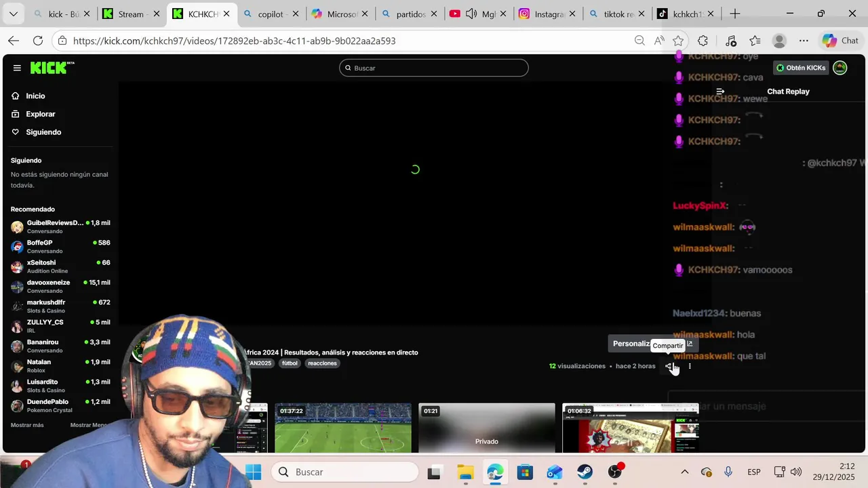This screenshot has width=868, height=488.
Task: Go back with the browser back arrow
Action: [x=14, y=41]
